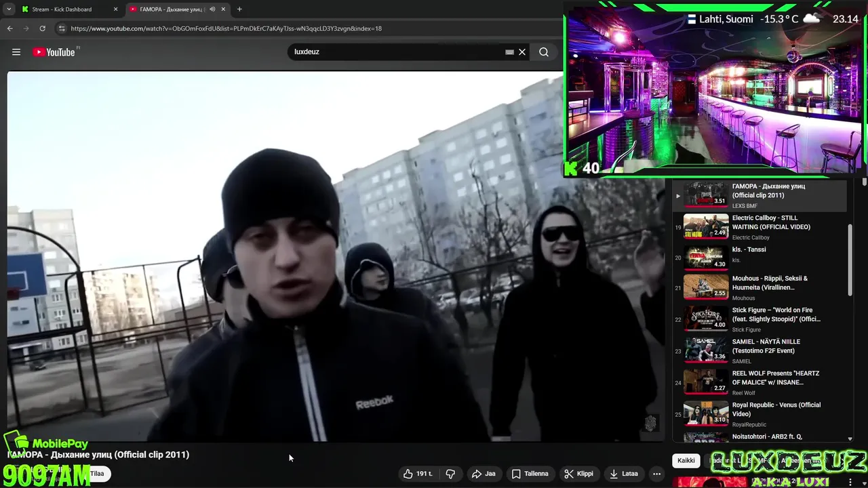Reload the current page
This screenshot has width=868, height=488.
(x=43, y=28)
